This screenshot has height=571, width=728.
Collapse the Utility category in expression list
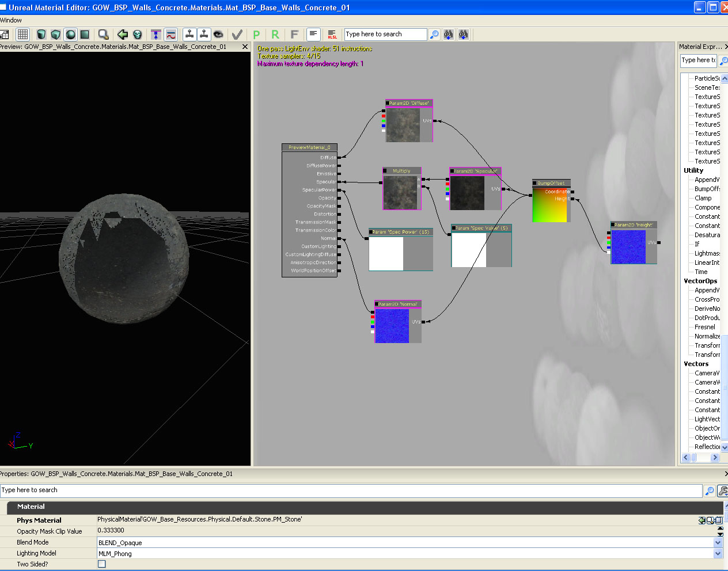coord(693,170)
